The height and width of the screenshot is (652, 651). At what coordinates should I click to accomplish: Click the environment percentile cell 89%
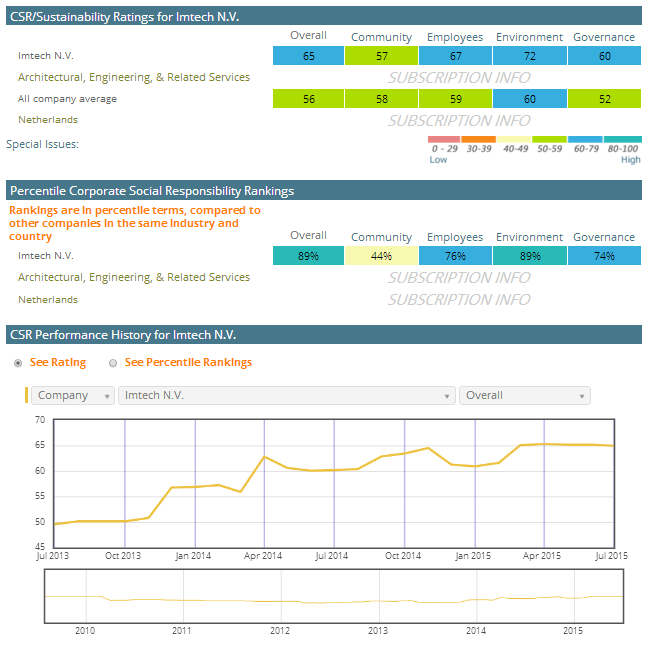[x=530, y=256]
